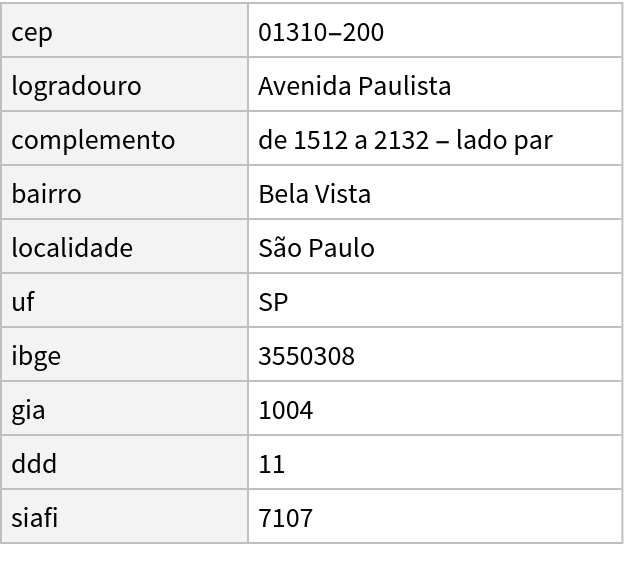Click the ddd label cell

pos(34,464)
